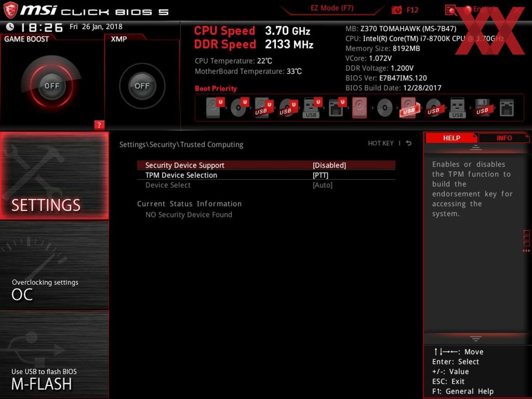Open the BIOS search magnifier icon
532x399 pixels.
click(451, 10)
